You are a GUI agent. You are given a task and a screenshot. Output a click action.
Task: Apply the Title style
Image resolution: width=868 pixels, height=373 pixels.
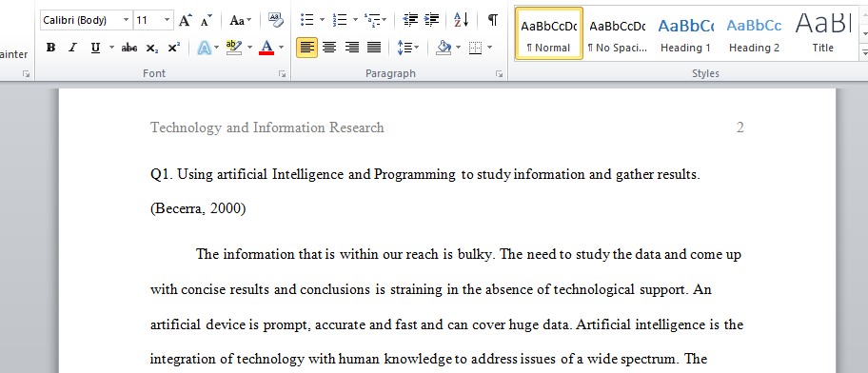(822, 33)
